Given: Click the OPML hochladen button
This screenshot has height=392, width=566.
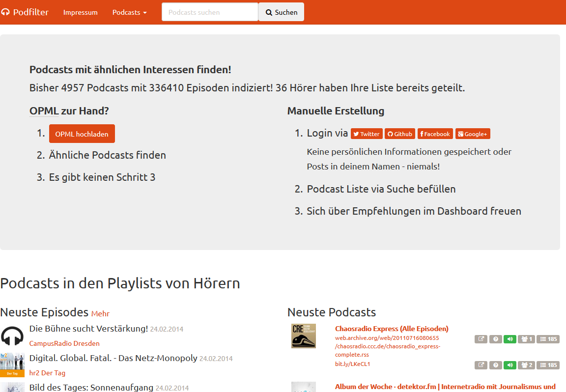Looking at the screenshot, I should coord(82,134).
